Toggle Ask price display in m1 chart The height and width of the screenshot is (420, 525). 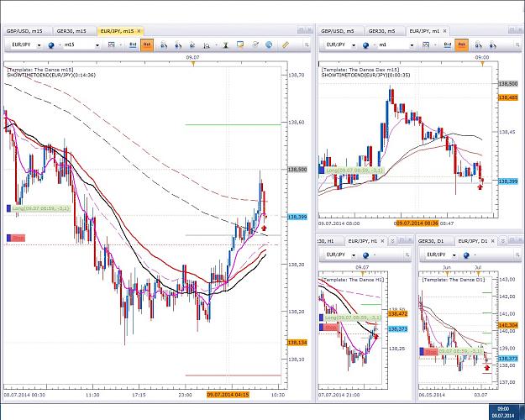pos(462,45)
